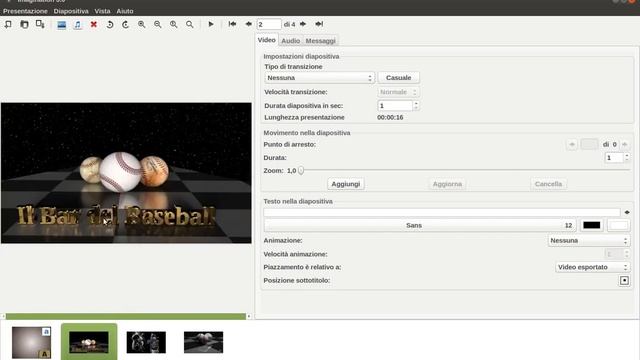Screen dimensions: 640x360
Task: Click the slide number entry field
Action: coord(269,24)
